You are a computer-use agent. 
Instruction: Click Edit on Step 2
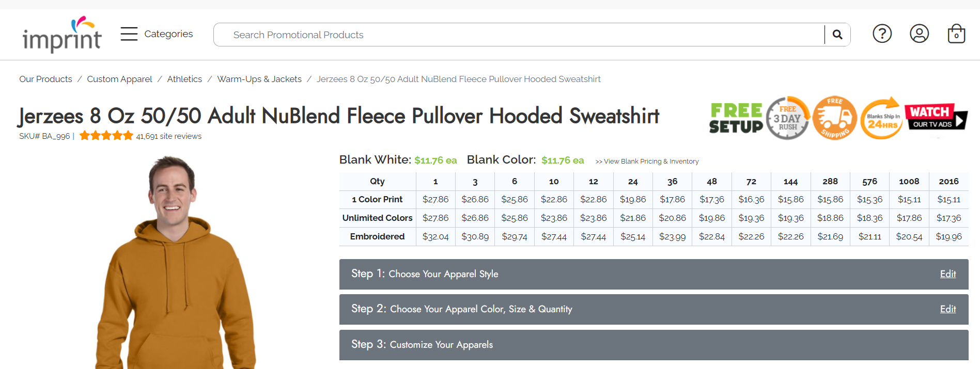948,309
